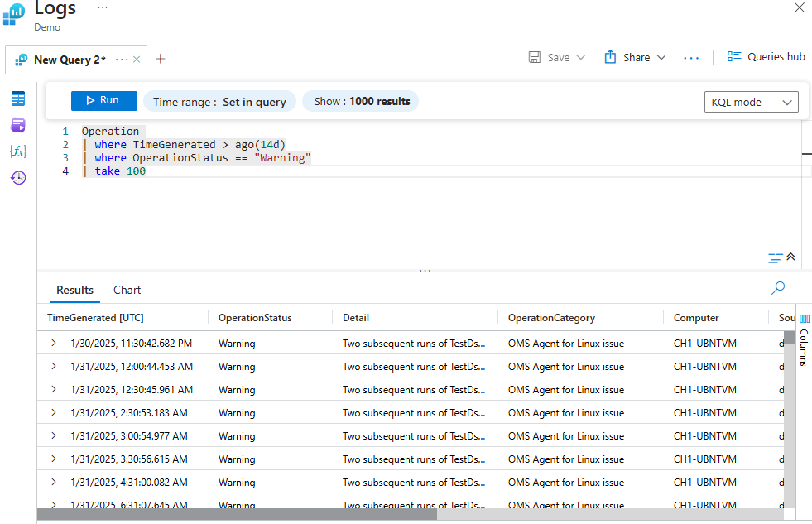This screenshot has height=524, width=812.
Task: Click the Demo workspace label
Action: (x=47, y=27)
